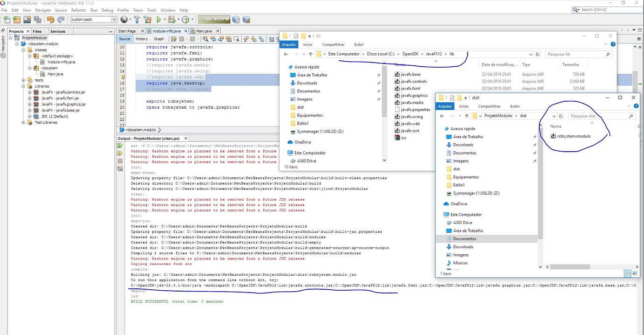Click the Undo arrow icon

[x=50, y=20]
